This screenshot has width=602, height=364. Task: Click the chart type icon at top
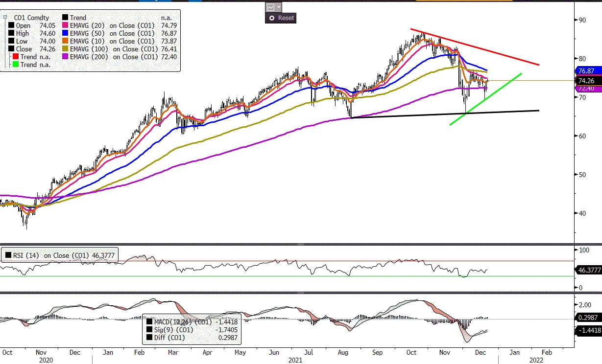pyautogui.click(x=270, y=7)
